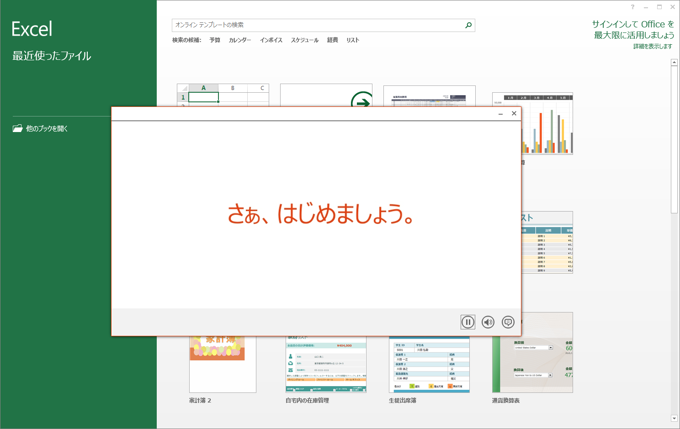Close the welcome video dialog
The width and height of the screenshot is (680, 429).
(x=514, y=113)
